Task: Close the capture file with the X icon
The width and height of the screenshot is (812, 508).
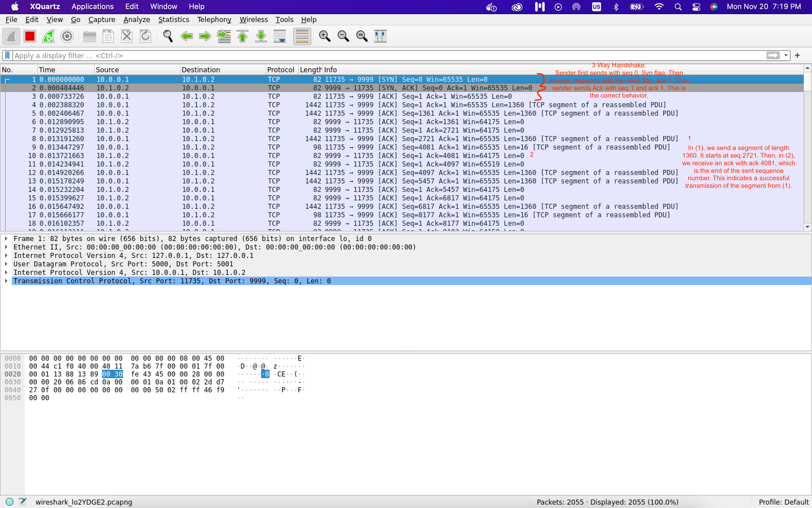Action: (127, 36)
